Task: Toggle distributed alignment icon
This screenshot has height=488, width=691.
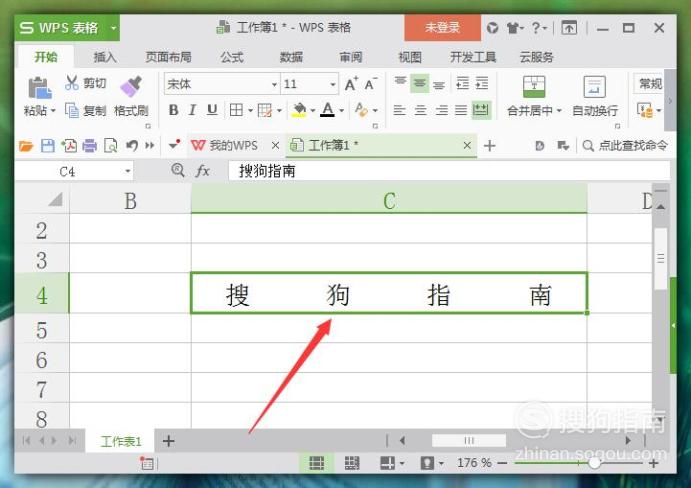Action: [481, 110]
